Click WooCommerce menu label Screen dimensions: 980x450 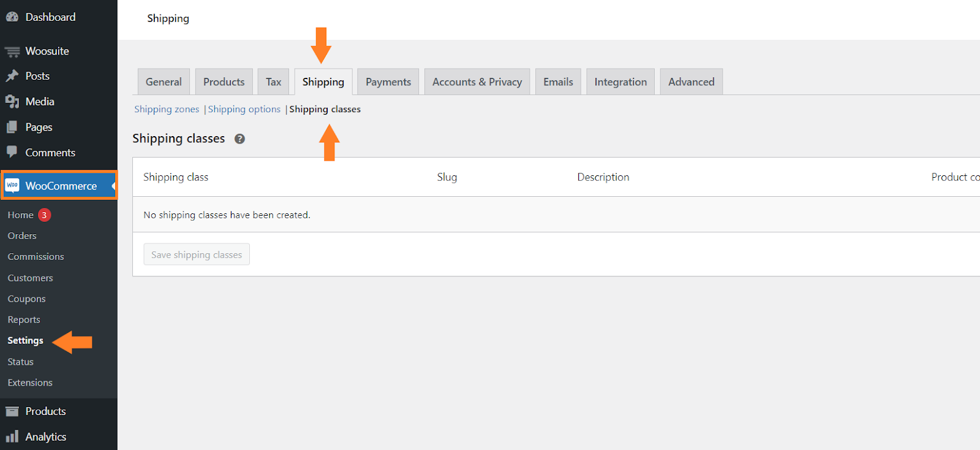(61, 186)
